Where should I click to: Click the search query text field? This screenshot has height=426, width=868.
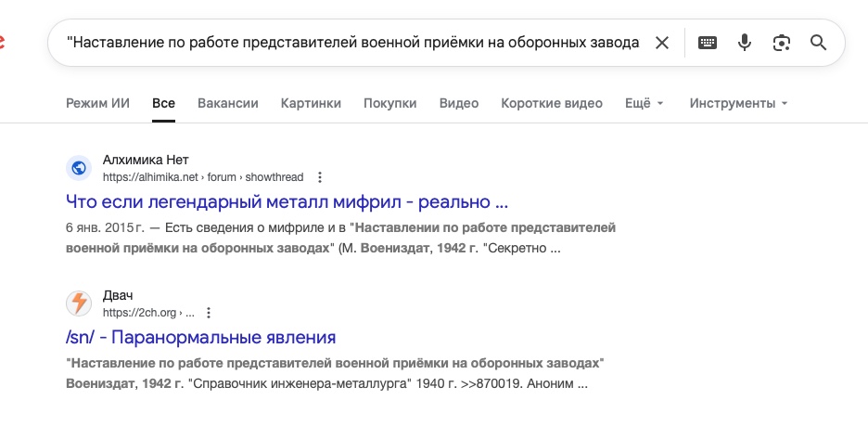coord(352,43)
